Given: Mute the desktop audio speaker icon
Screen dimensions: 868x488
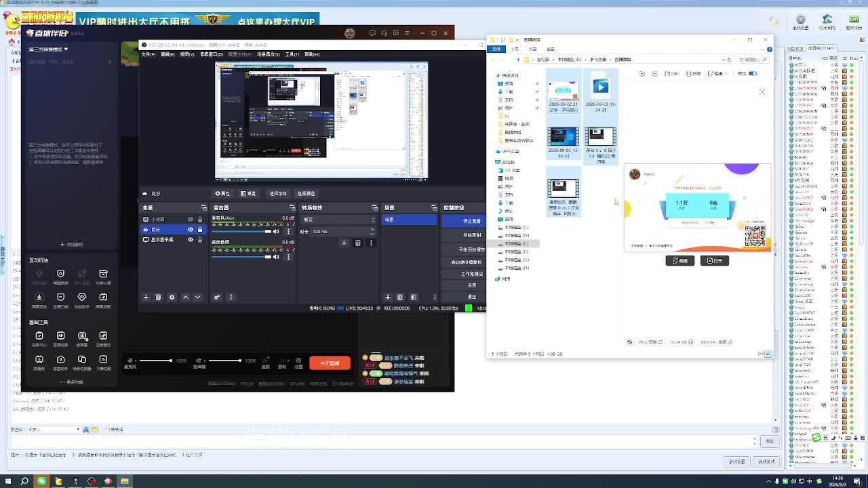Looking at the screenshot, I should pos(276,257).
